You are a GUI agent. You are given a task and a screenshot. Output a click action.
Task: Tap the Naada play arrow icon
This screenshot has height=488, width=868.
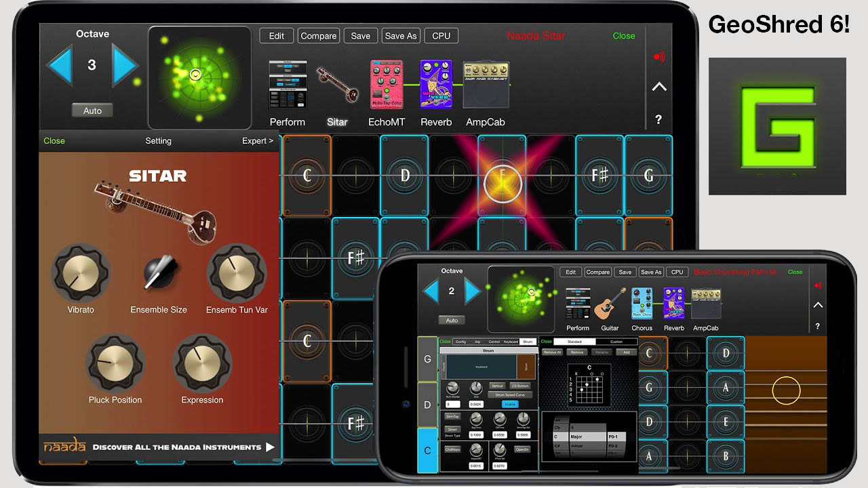point(270,447)
